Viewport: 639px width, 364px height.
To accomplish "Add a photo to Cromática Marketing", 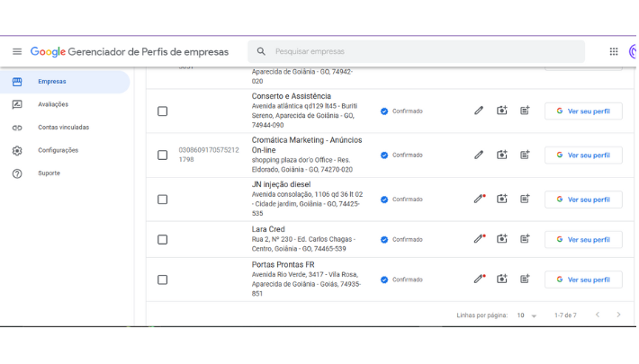I will (x=501, y=155).
